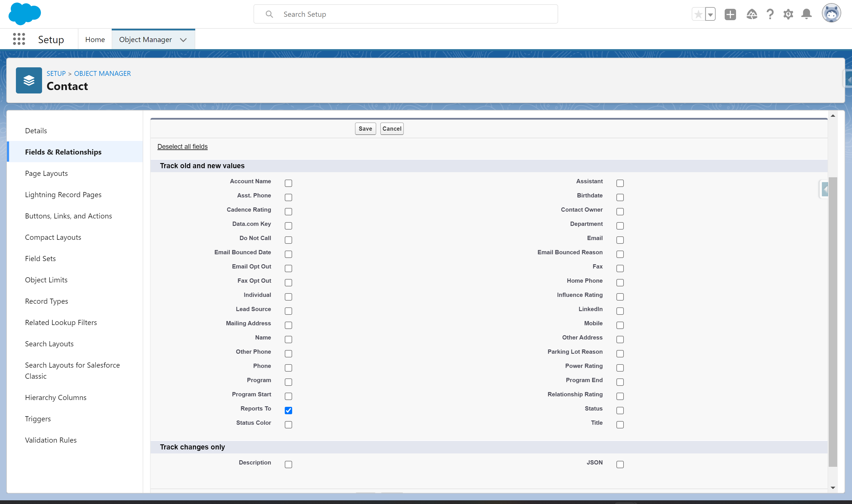The image size is (852, 504).
Task: Check the Email field tracking box
Action: click(x=620, y=240)
